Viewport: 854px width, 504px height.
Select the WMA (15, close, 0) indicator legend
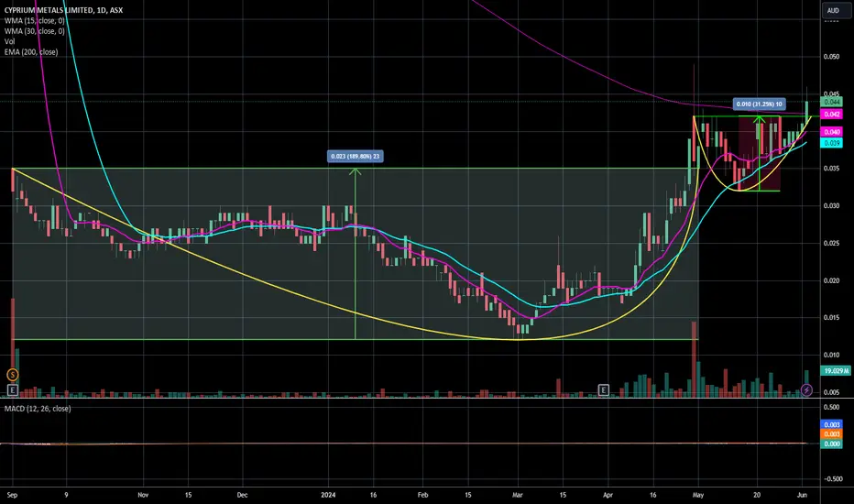tap(34, 21)
